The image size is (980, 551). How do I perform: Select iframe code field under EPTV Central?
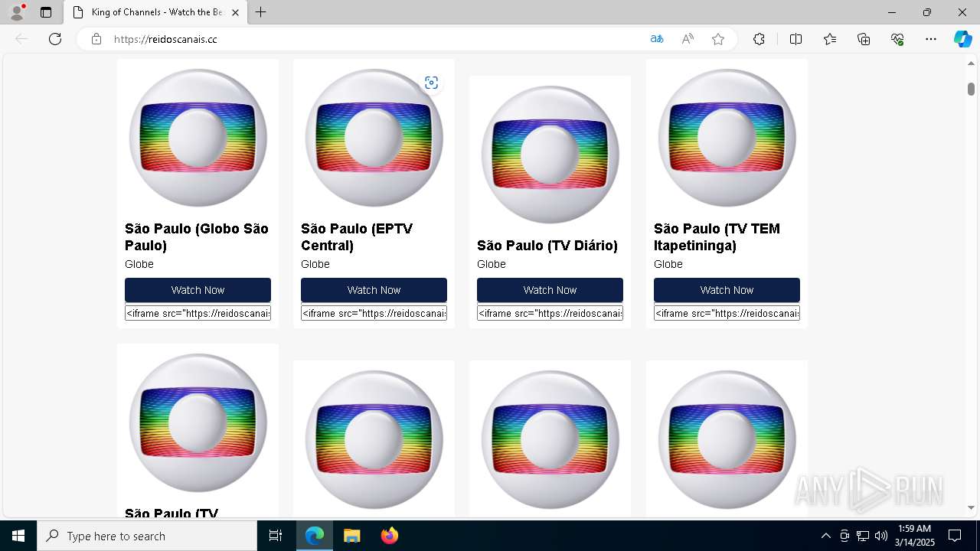click(374, 313)
